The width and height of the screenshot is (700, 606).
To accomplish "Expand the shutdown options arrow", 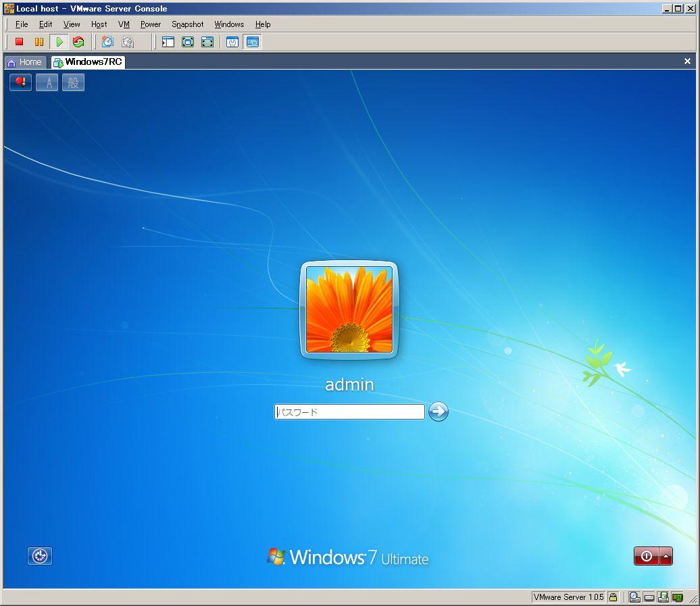I will (x=666, y=556).
